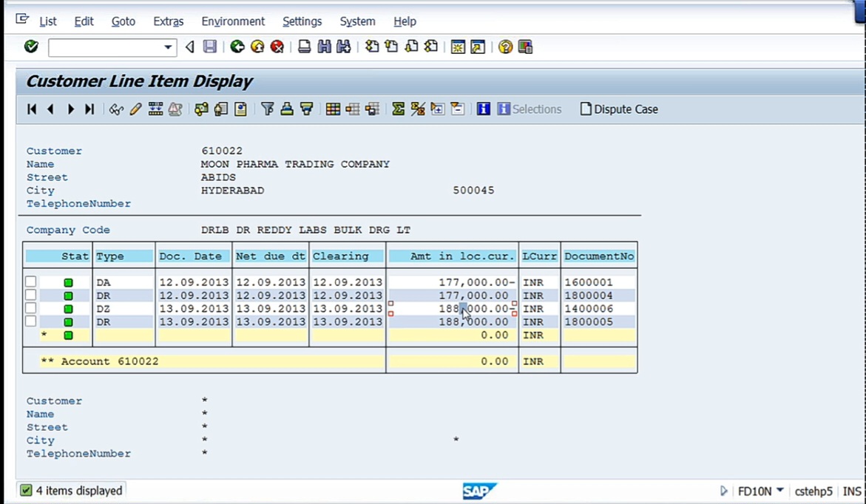866x504 pixels.
Task: Open the List menu
Action: 48,21
